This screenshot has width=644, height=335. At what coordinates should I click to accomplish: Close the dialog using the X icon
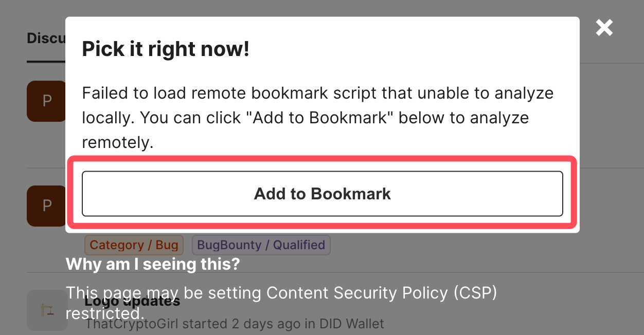(x=604, y=28)
